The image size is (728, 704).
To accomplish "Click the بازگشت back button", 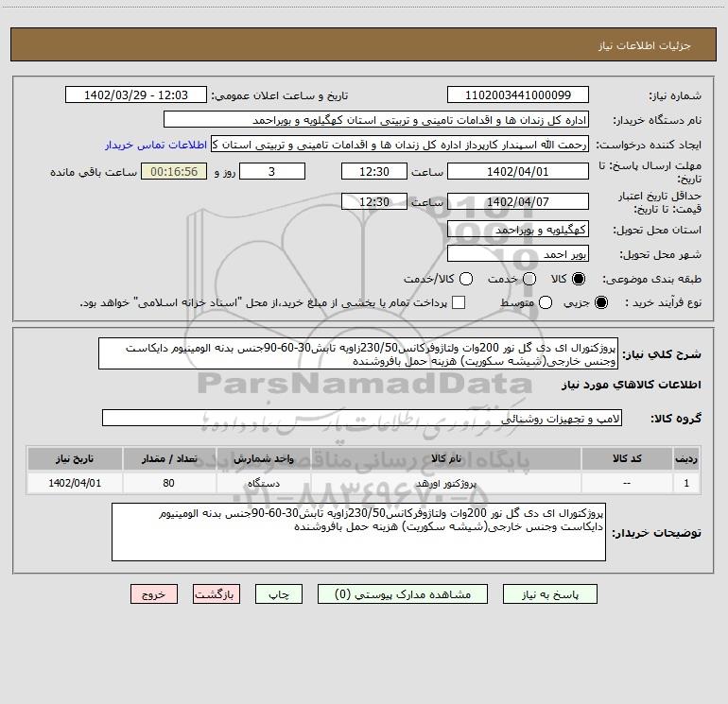I will coord(217,594).
